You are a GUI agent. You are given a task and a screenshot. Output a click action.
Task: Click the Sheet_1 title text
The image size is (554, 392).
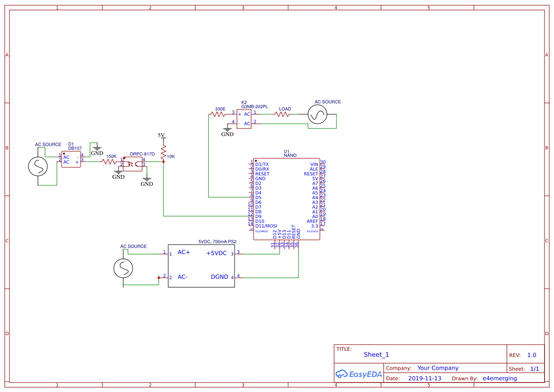(x=376, y=354)
